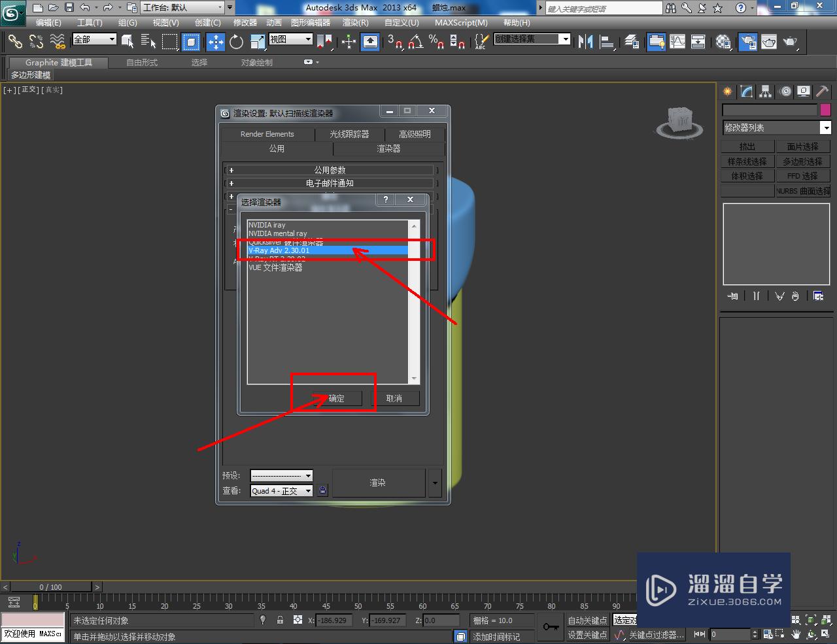Activate the Select and Move tool
837x644 pixels.
tap(215, 42)
